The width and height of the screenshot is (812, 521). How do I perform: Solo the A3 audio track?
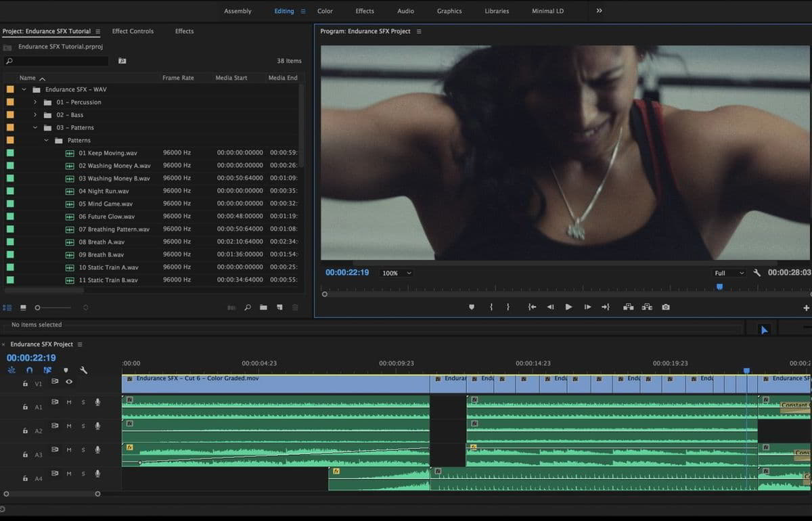83,449
